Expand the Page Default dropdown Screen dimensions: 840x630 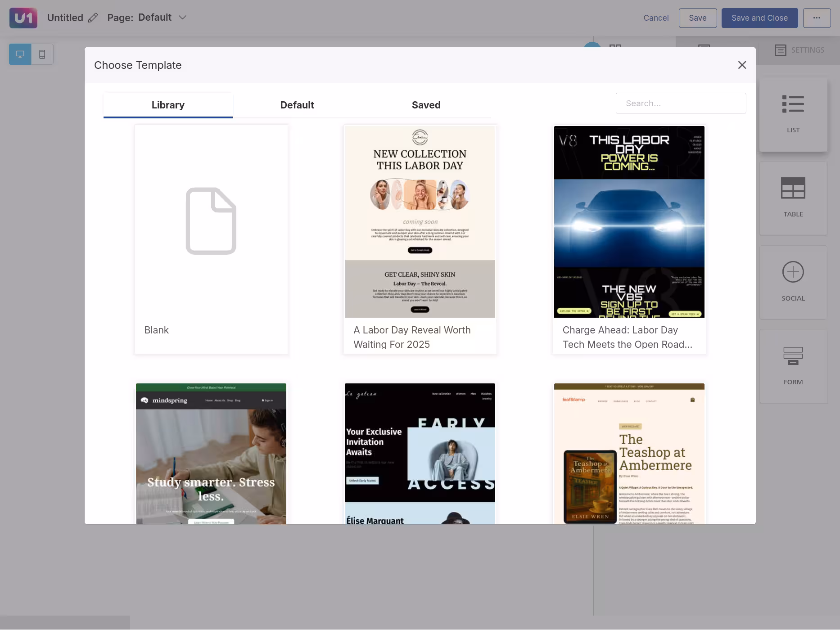(182, 18)
